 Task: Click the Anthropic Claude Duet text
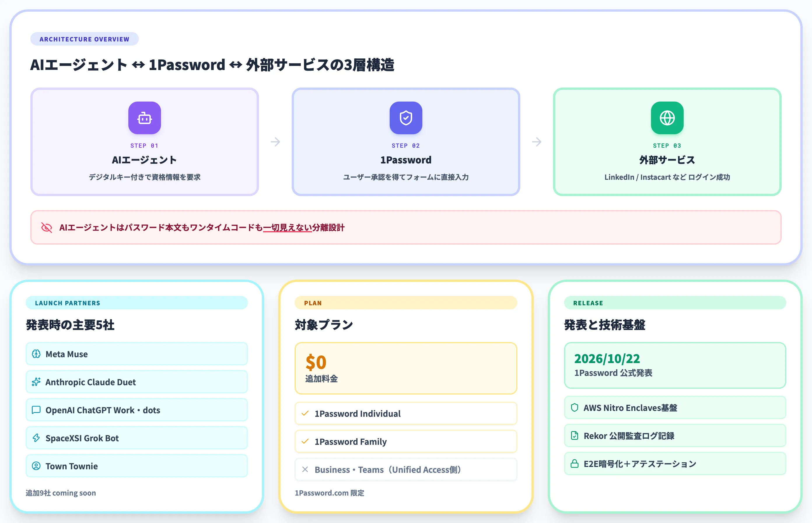pyautogui.click(x=90, y=382)
